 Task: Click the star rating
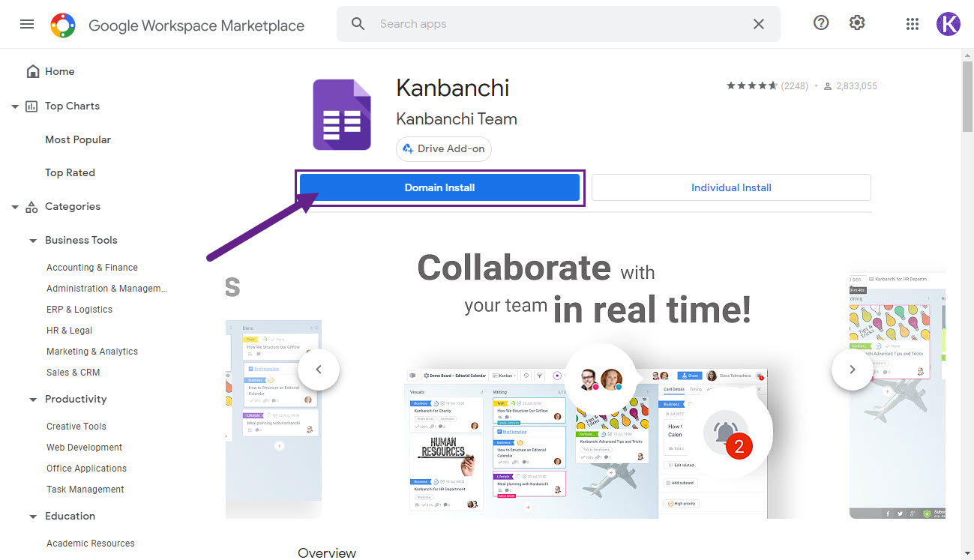click(752, 86)
